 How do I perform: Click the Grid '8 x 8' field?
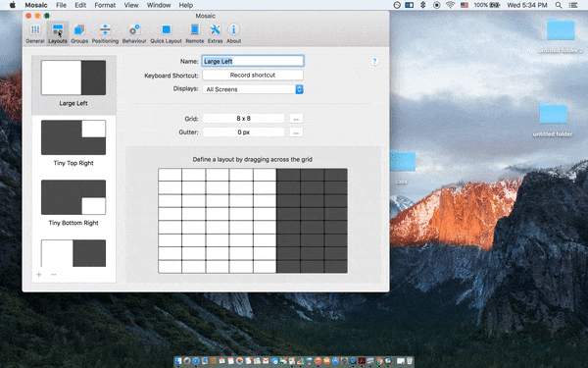tap(244, 119)
